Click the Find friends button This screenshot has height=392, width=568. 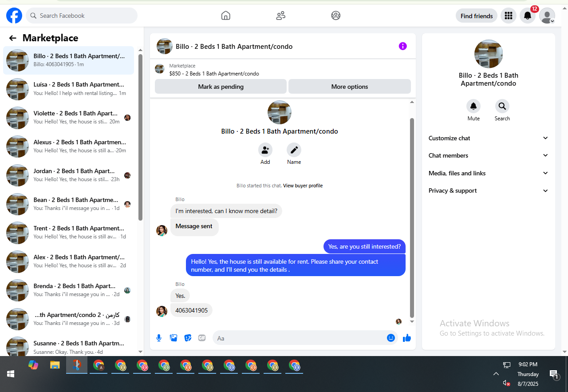[x=477, y=16]
